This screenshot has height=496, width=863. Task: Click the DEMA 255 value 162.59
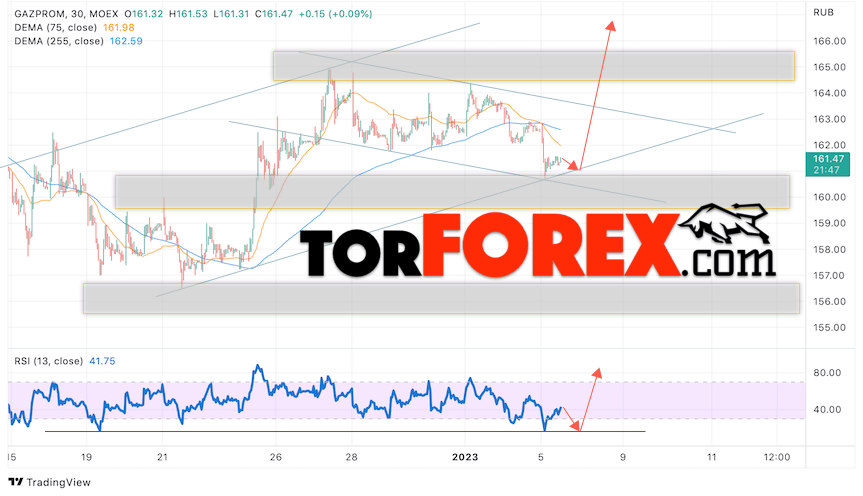(x=126, y=41)
